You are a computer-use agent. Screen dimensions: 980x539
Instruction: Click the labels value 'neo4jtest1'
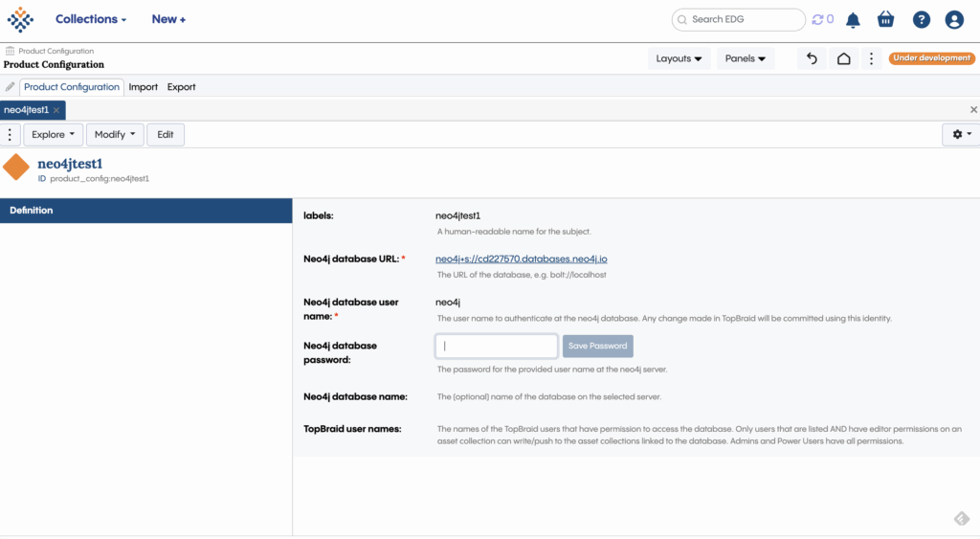coord(458,215)
